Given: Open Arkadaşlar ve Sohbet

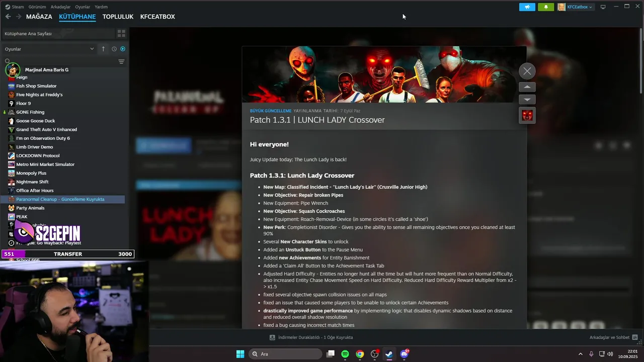Looking at the screenshot, I should (x=613, y=337).
